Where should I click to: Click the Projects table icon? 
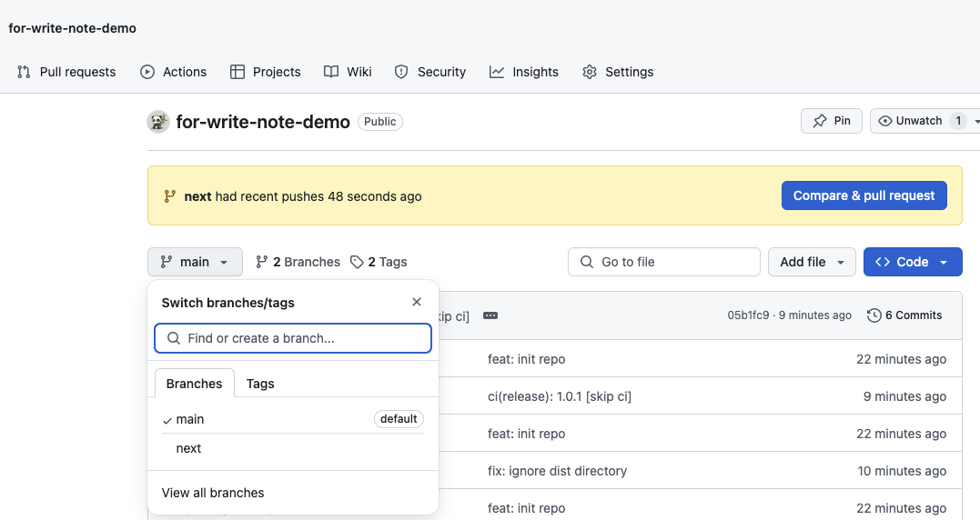tap(237, 72)
